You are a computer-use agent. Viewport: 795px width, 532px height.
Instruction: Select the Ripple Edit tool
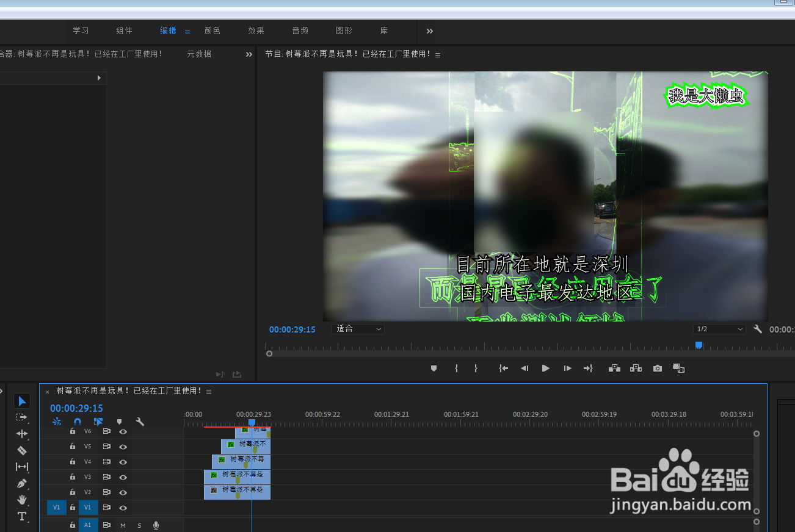(22, 434)
